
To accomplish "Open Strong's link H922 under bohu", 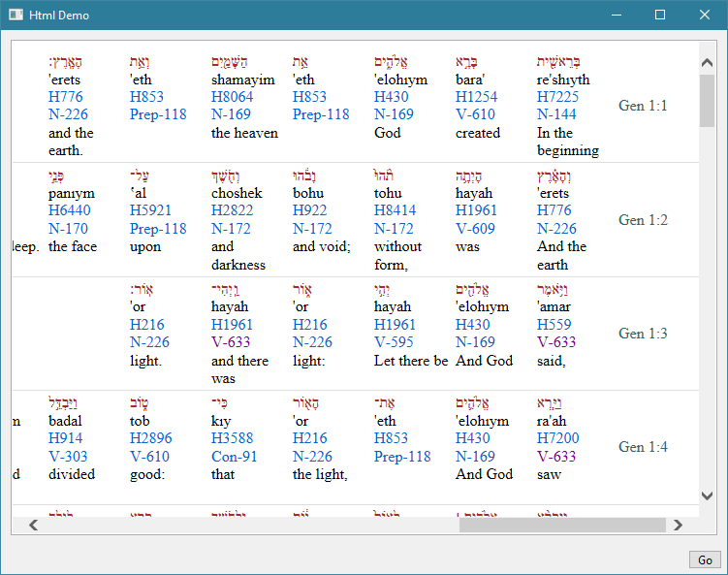I will (x=309, y=210).
